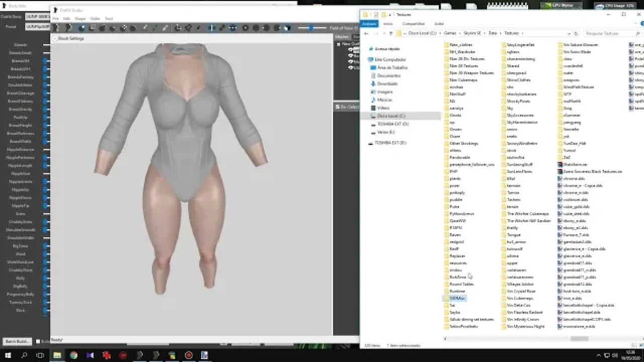Image resolution: width=644 pixels, height=362 pixels.
Task: Click the Batch Build button
Action: click(18, 341)
